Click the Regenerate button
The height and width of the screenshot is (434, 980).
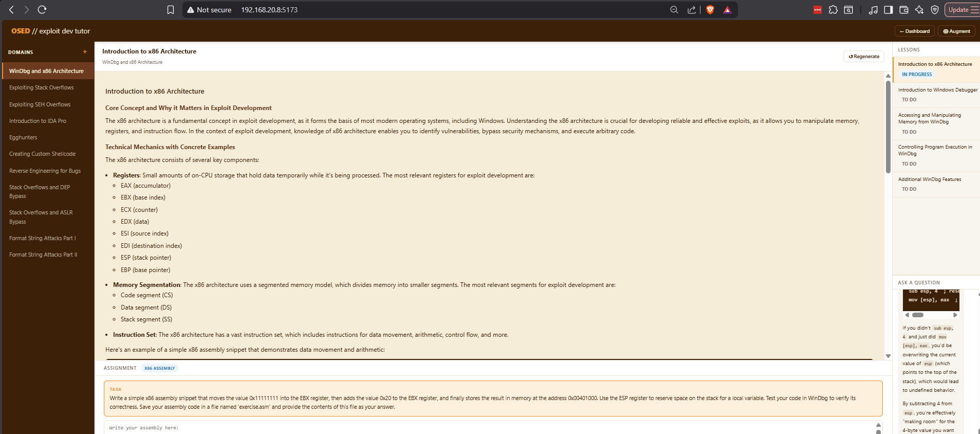tap(863, 57)
